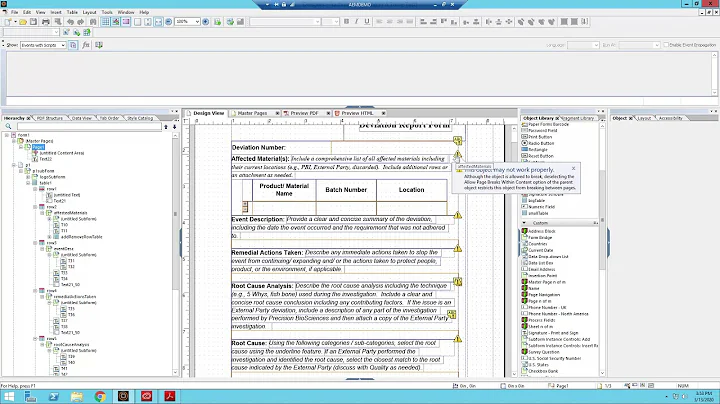Toggle Bold formatting
Screen dimensions: 720x404
coord(346,22)
